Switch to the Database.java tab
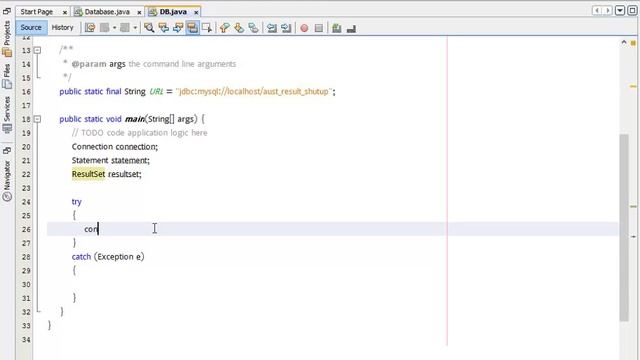 (107, 12)
